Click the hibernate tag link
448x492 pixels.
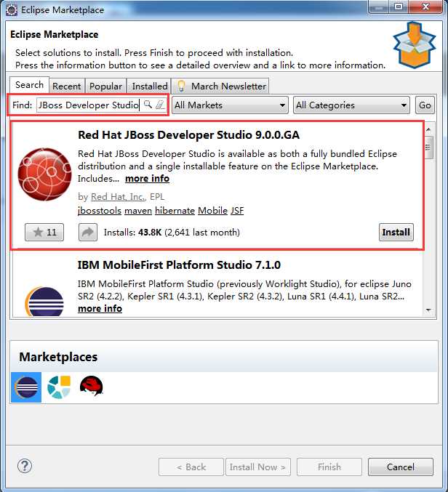pos(175,210)
